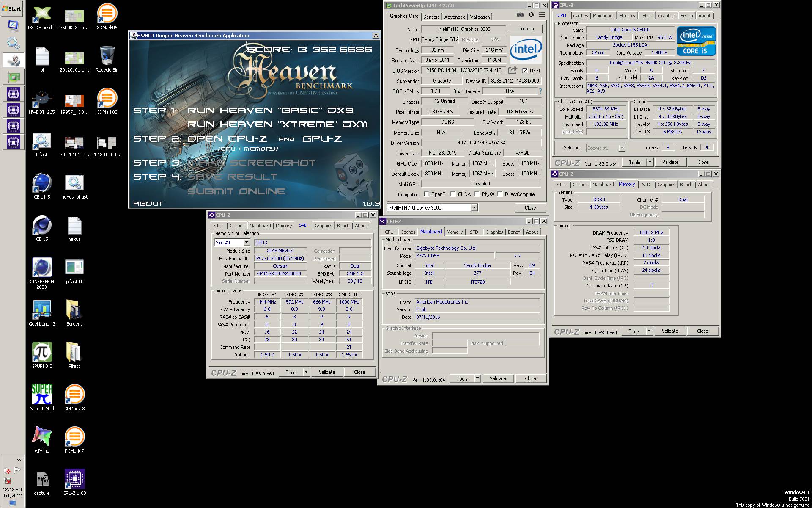Click the Core Speed 5304.89 MHz field
The width and height of the screenshot is (812, 508).
(606, 109)
